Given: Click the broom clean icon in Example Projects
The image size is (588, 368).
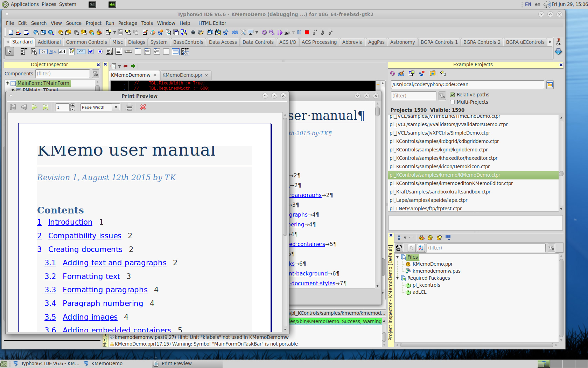Looking at the screenshot, I should (x=401, y=73).
